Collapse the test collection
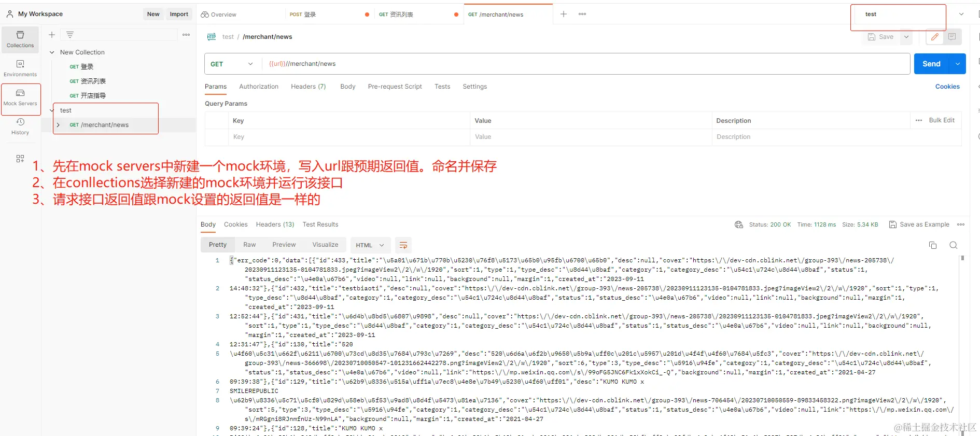 [52, 110]
